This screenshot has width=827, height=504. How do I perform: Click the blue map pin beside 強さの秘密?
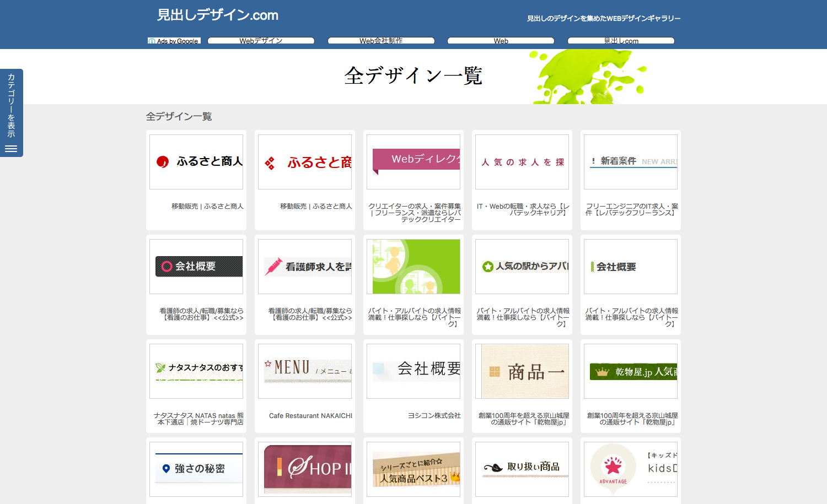coord(166,469)
